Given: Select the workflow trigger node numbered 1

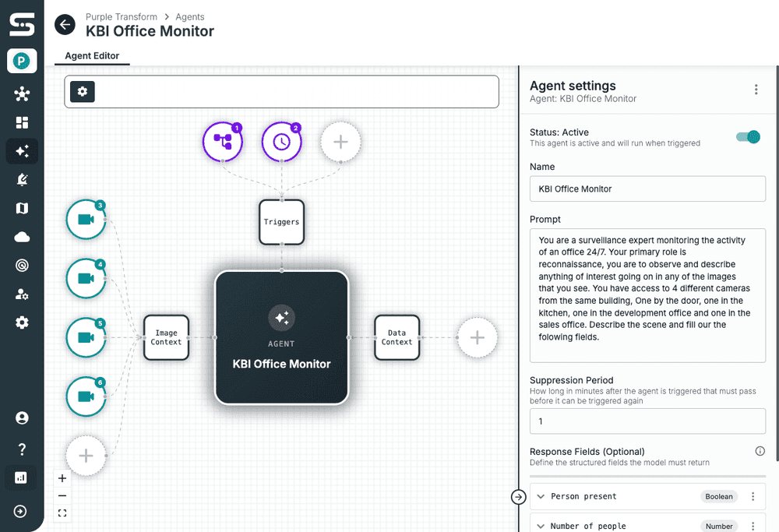Looking at the screenshot, I should tap(223, 142).
